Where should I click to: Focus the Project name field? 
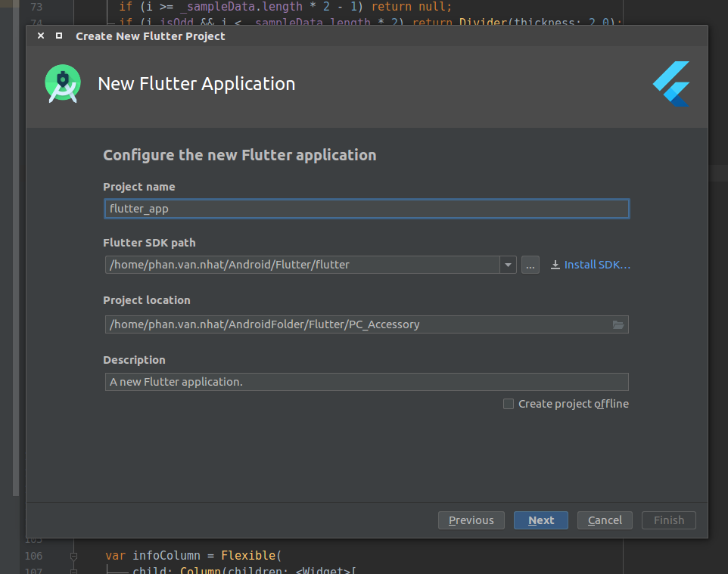pyautogui.click(x=366, y=209)
